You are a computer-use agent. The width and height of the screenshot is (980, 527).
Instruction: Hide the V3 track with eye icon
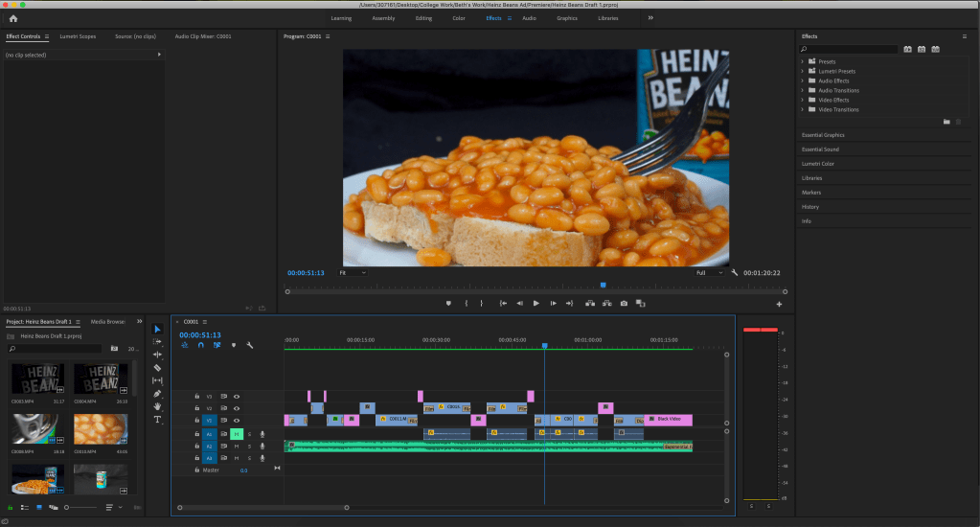(x=237, y=396)
